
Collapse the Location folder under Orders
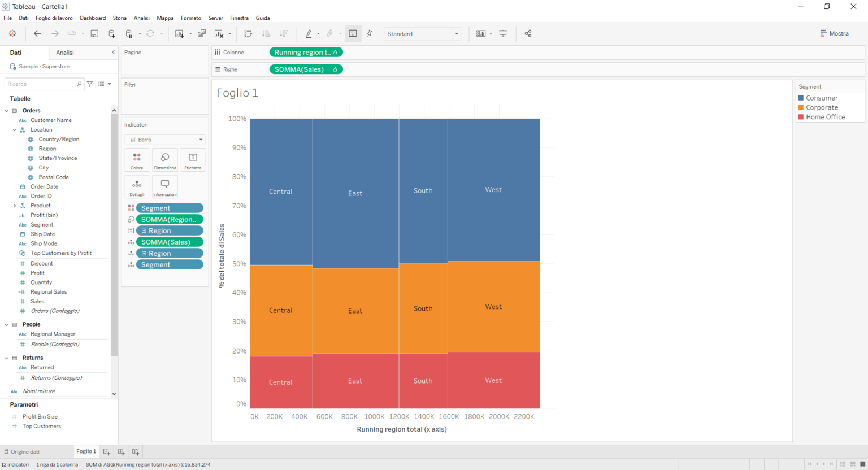[x=14, y=129]
